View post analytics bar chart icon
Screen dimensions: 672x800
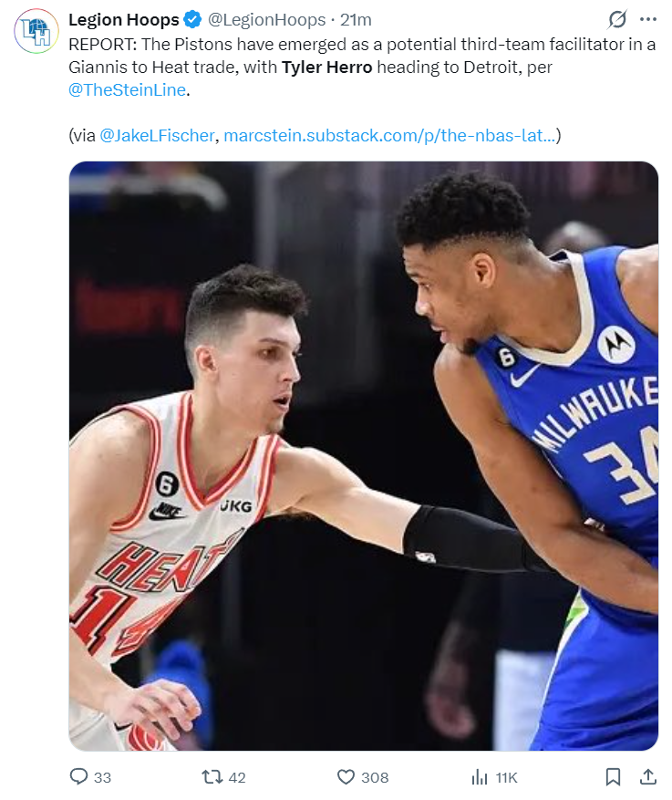click(480, 777)
